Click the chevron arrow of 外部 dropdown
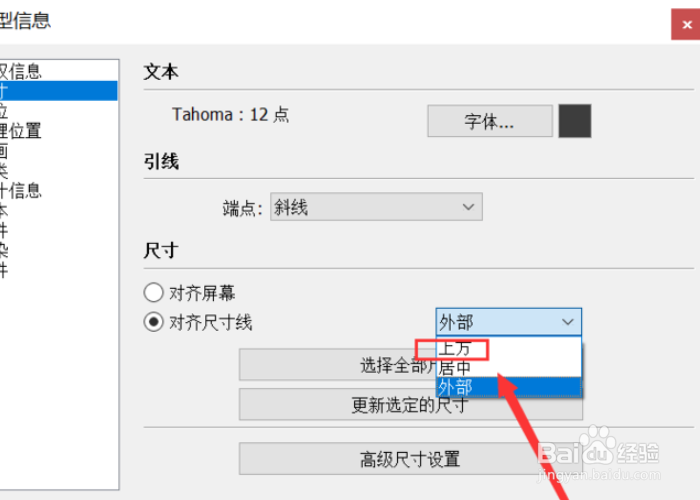Image resolution: width=700 pixels, height=500 pixels. [567, 322]
